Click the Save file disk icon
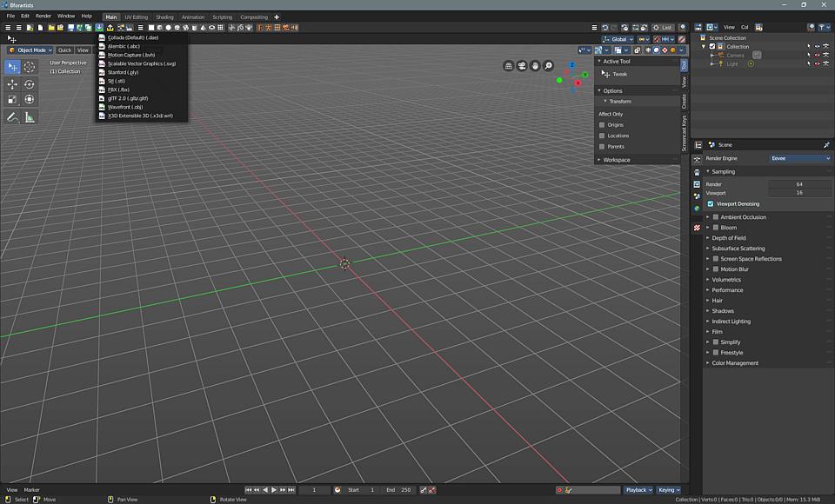Viewport: 835px width, 504px height. [x=70, y=27]
